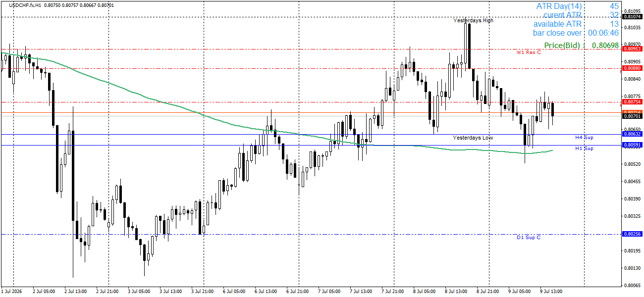Screen dimensions: 644x297
Task: Select the "bar close over" label
Action: pyautogui.click(x=557, y=33)
